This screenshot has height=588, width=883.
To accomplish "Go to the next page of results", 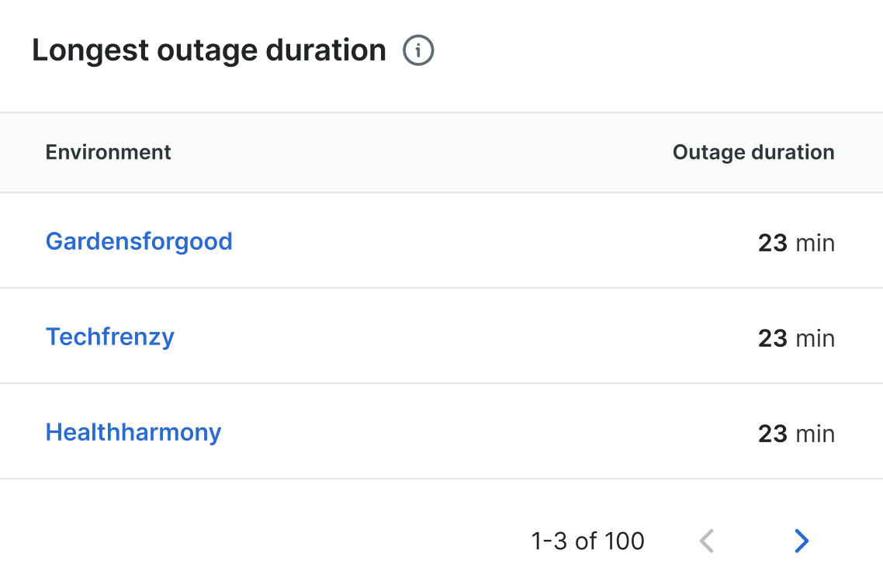I will (802, 541).
